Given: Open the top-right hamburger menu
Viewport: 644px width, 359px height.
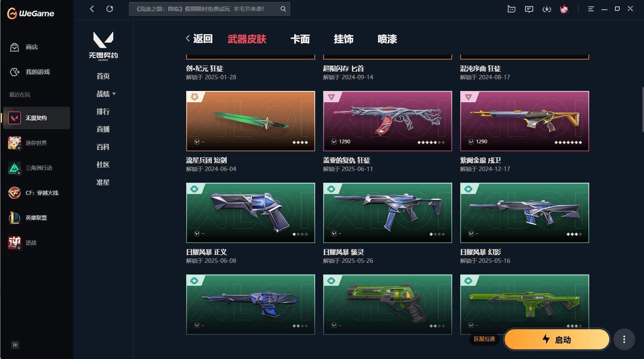Looking at the screenshot, I should coord(591,9).
